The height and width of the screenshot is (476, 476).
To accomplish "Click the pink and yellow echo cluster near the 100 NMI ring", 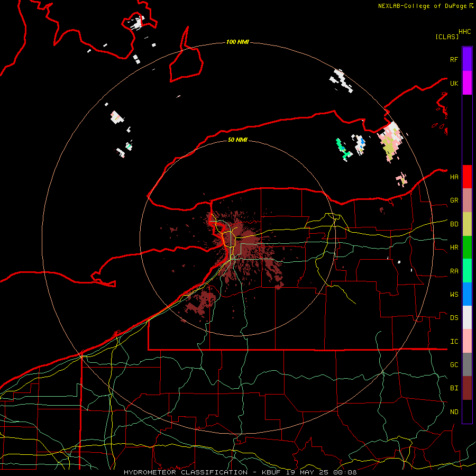I will 390,141.
